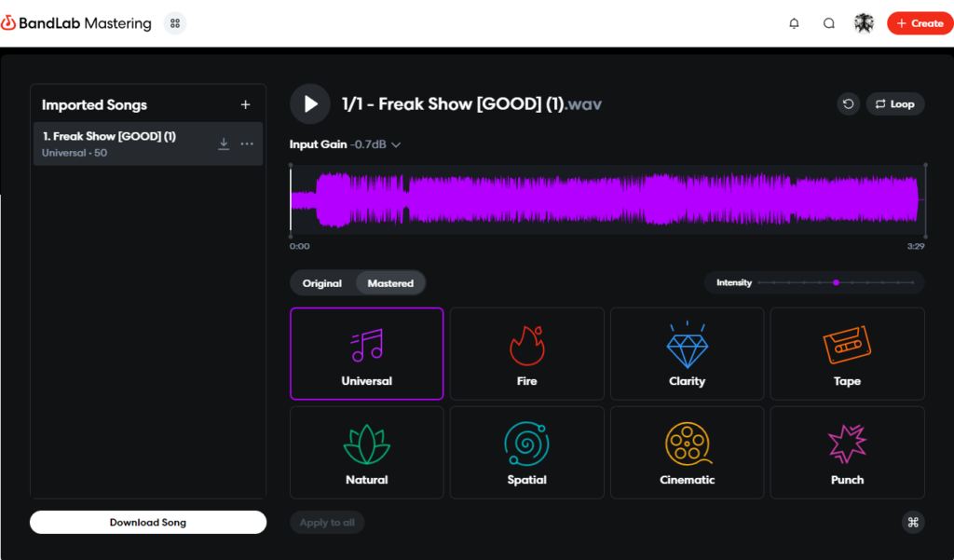Adjust the Intensity slider handle
This screenshot has width=954, height=560.
click(x=836, y=282)
